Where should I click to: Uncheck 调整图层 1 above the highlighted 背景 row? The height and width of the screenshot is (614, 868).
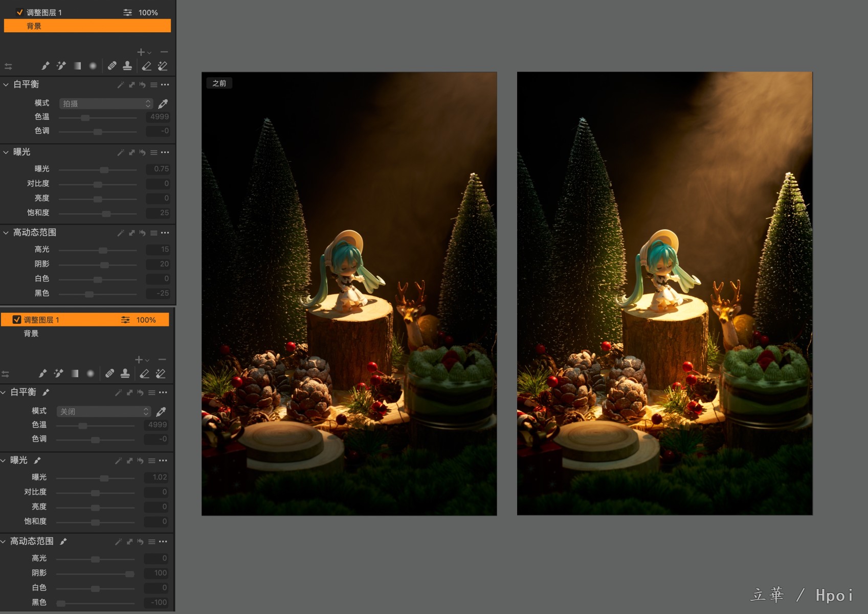(19, 12)
